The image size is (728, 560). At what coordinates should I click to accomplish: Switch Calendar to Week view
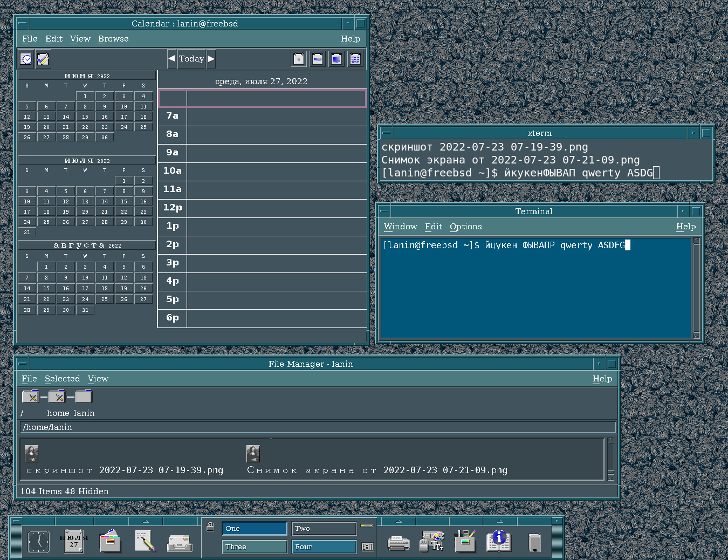point(318,59)
